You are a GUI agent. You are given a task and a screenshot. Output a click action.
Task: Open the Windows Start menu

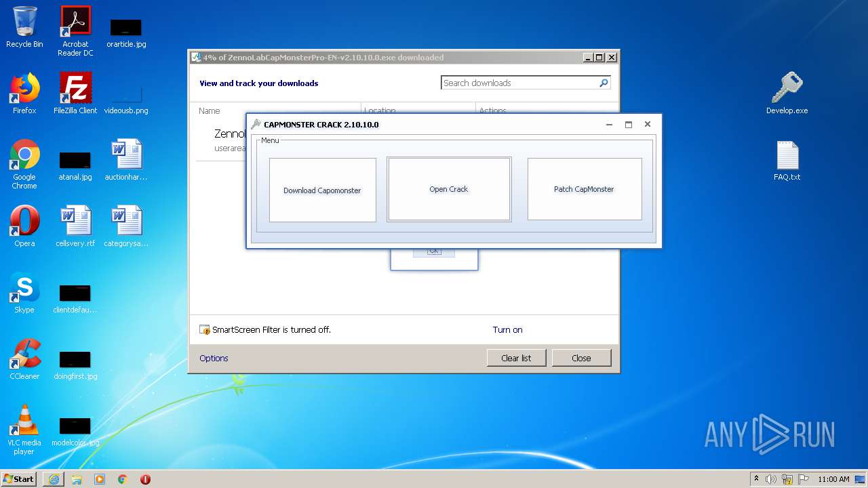[x=19, y=479]
